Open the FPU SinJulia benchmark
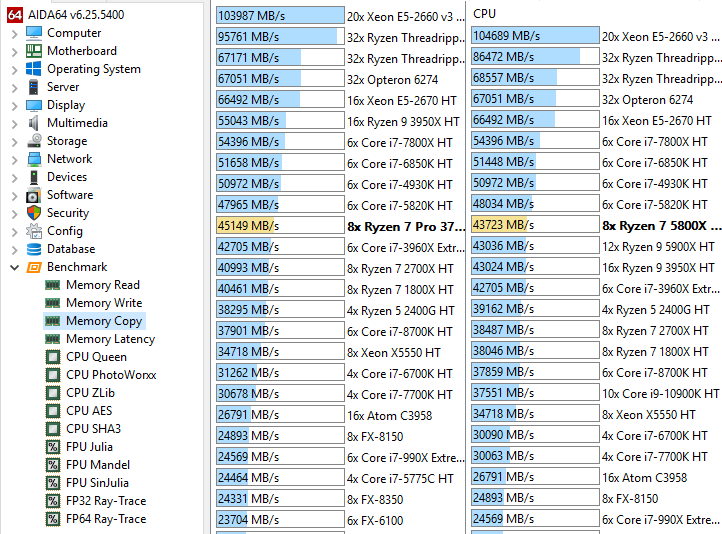The image size is (722, 534). pos(97,483)
